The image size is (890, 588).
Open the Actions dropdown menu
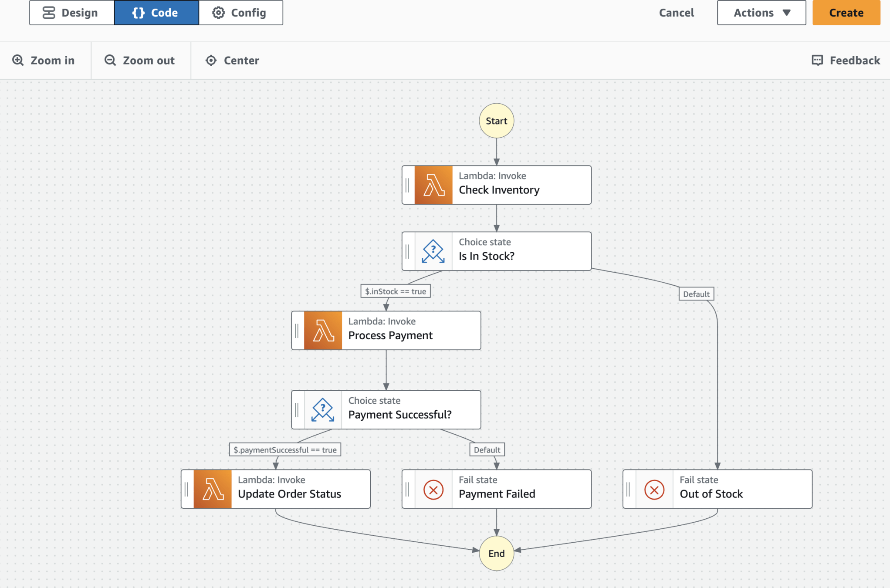(x=761, y=13)
